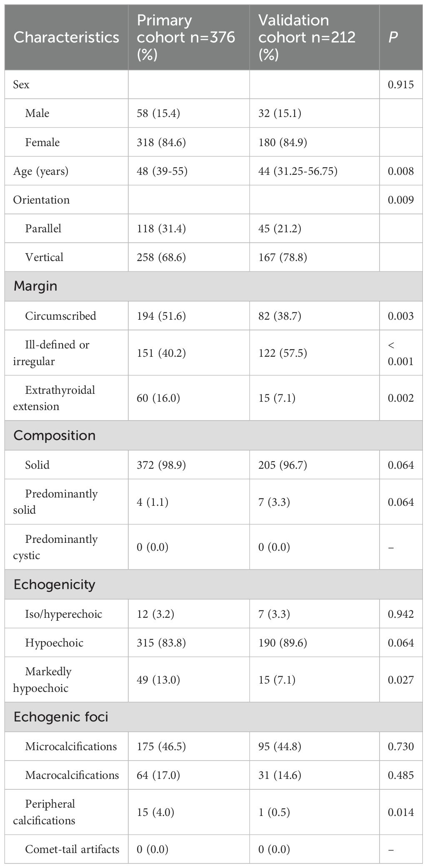Click the Characteristics column header

pyautogui.click(x=66, y=37)
